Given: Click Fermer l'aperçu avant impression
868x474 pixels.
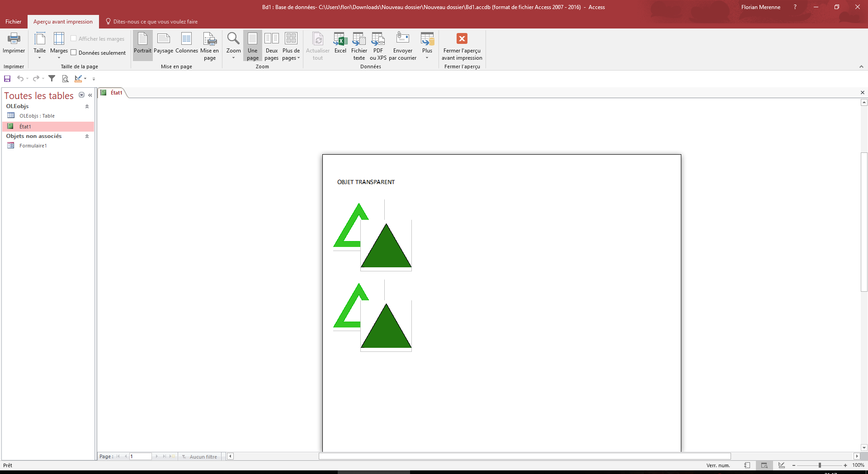Looking at the screenshot, I should [x=462, y=46].
